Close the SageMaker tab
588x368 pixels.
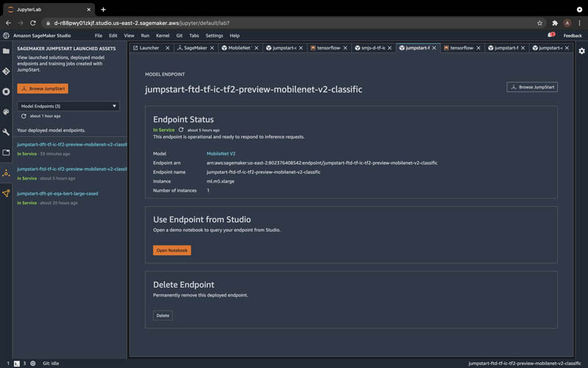tap(212, 48)
